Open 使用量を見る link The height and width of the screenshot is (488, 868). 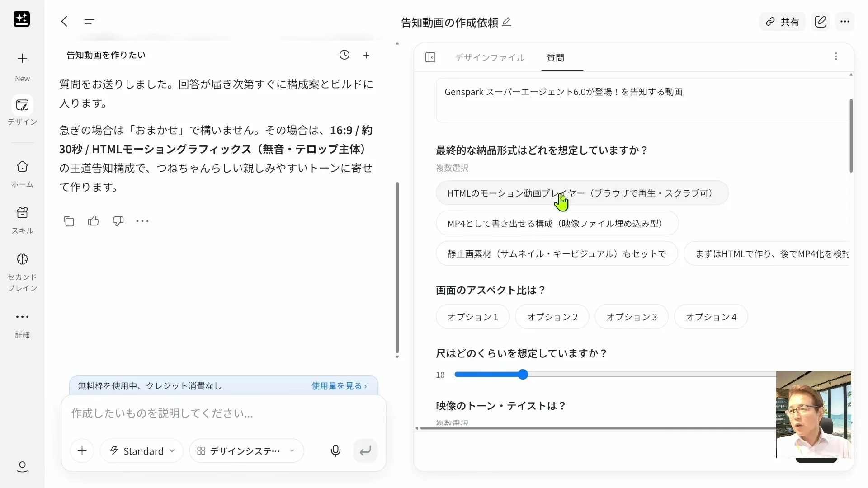(x=339, y=386)
